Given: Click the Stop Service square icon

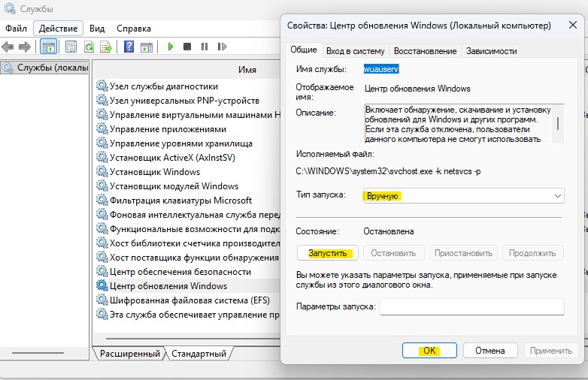Looking at the screenshot, I should (187, 47).
